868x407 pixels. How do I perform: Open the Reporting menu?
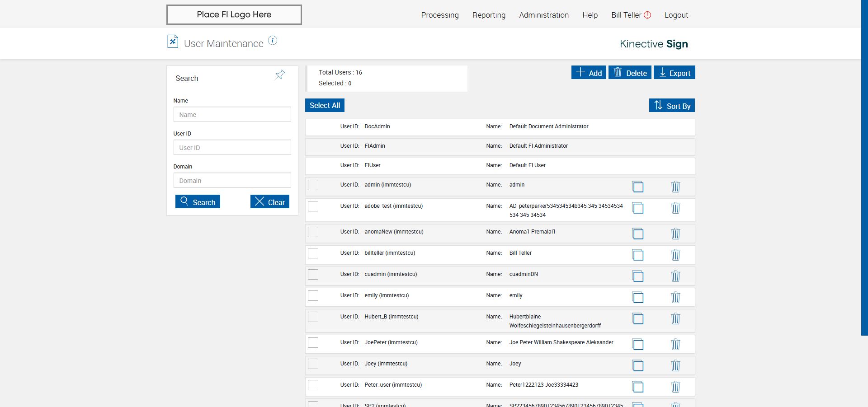tap(489, 15)
